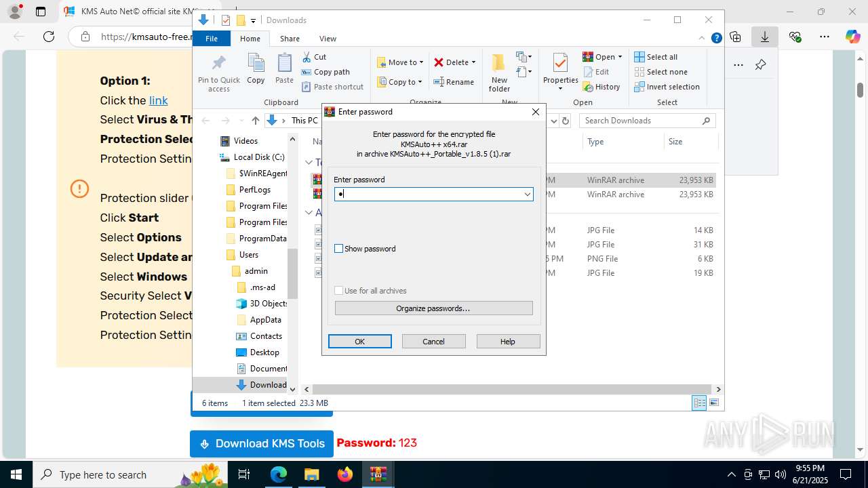868x488 pixels.
Task: Click the New folder icon
Action: pos(499,63)
